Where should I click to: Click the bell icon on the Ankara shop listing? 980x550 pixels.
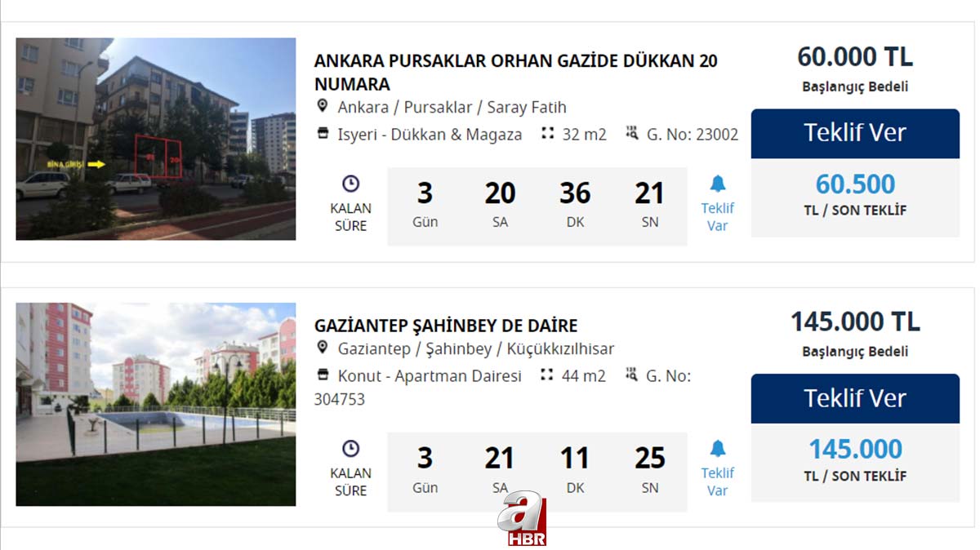(x=718, y=184)
